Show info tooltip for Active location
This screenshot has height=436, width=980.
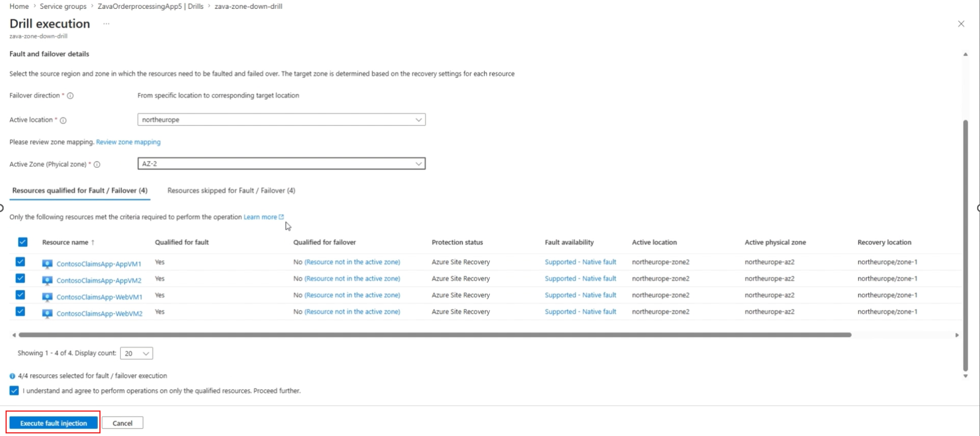(x=63, y=120)
